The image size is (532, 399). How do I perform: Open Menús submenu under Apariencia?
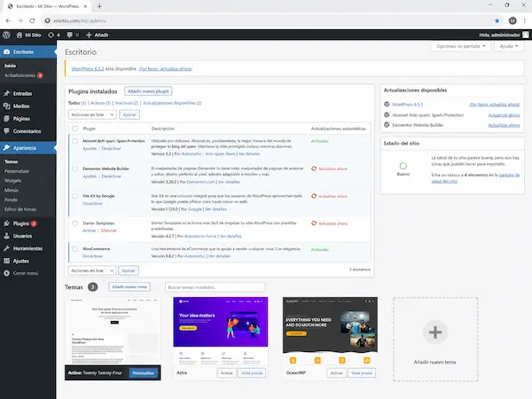tap(12, 191)
